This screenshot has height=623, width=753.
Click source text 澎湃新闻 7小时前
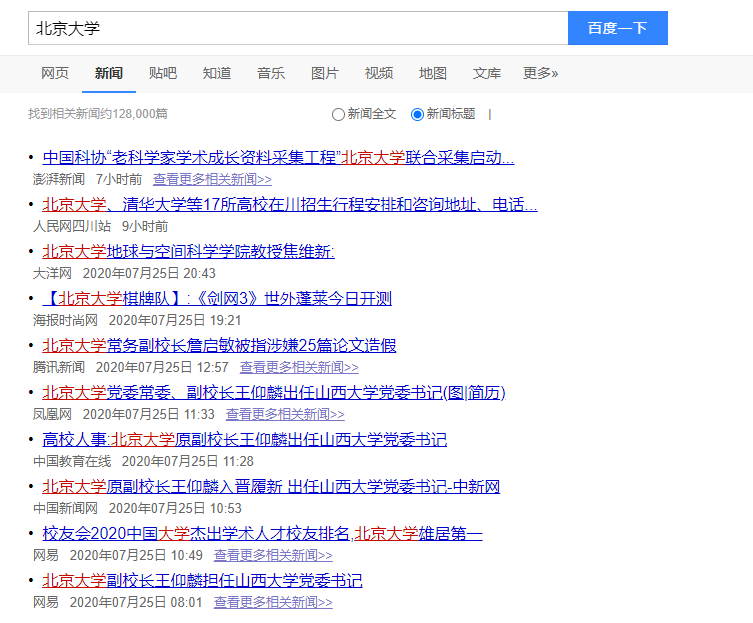click(87, 180)
